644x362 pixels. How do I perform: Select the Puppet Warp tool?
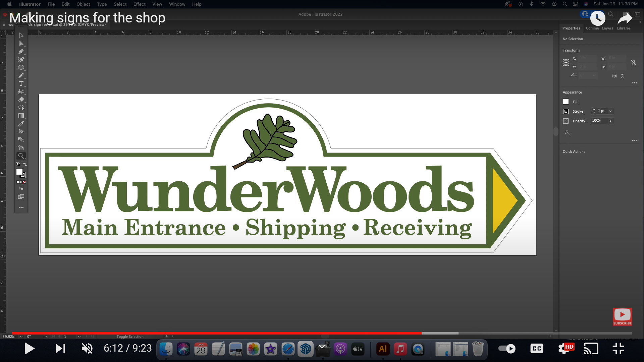21,132
